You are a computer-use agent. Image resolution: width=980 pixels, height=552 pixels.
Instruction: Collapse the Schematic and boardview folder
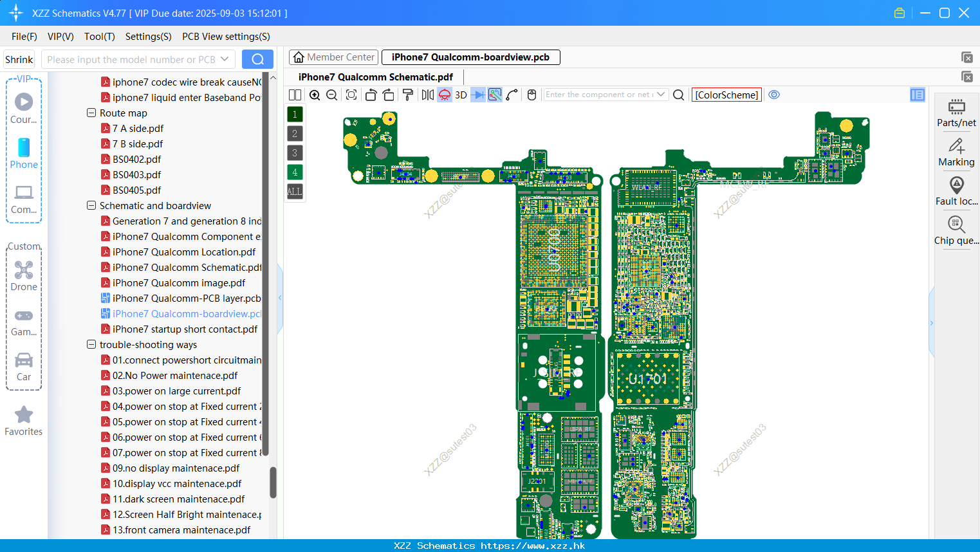point(91,206)
